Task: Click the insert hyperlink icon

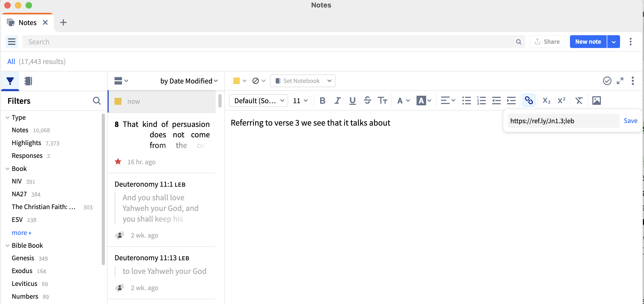Action: [x=529, y=101]
